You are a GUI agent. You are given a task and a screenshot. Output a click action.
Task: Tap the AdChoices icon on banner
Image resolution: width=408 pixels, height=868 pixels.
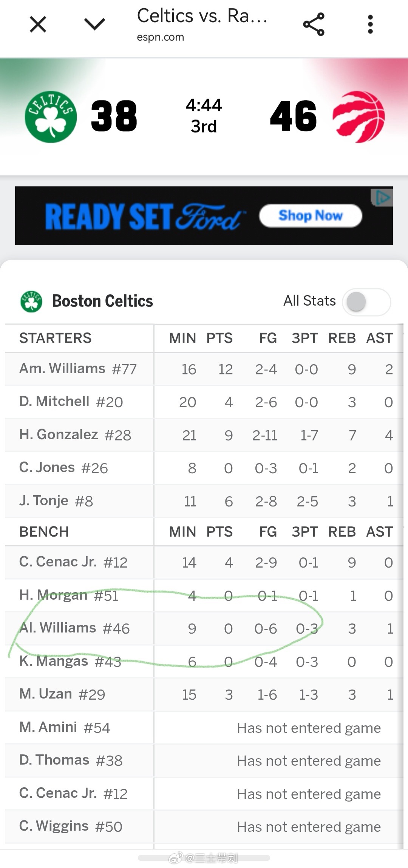point(382,197)
